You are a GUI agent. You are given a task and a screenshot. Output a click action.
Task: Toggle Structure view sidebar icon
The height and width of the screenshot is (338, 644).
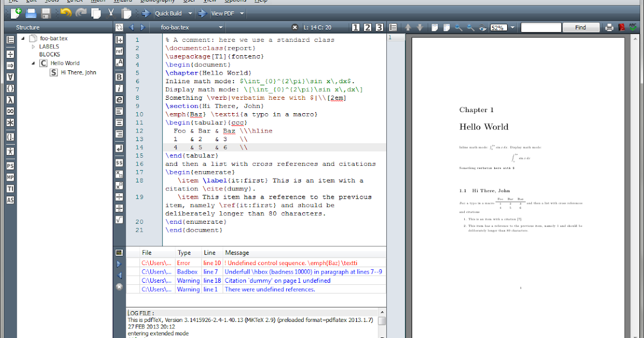(10, 40)
